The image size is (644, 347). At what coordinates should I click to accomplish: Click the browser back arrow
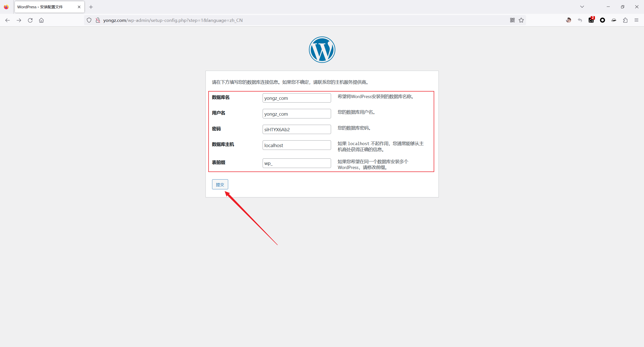(8, 20)
